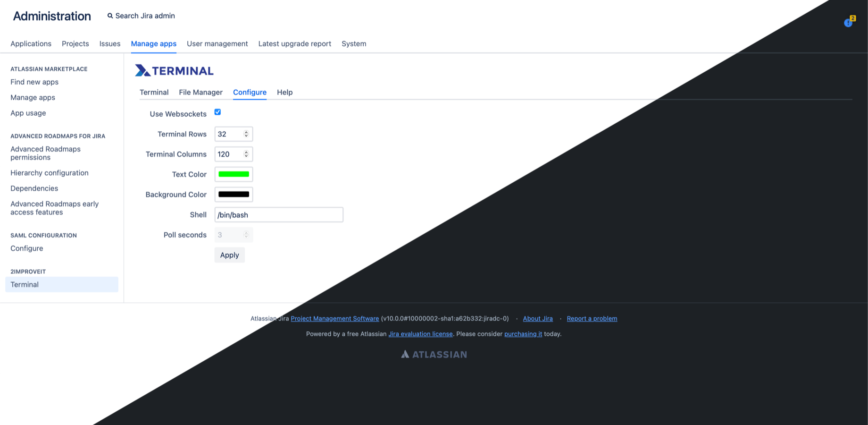Click the Terminal app logo
Image resolution: width=868 pixels, height=425 pixels.
point(174,70)
